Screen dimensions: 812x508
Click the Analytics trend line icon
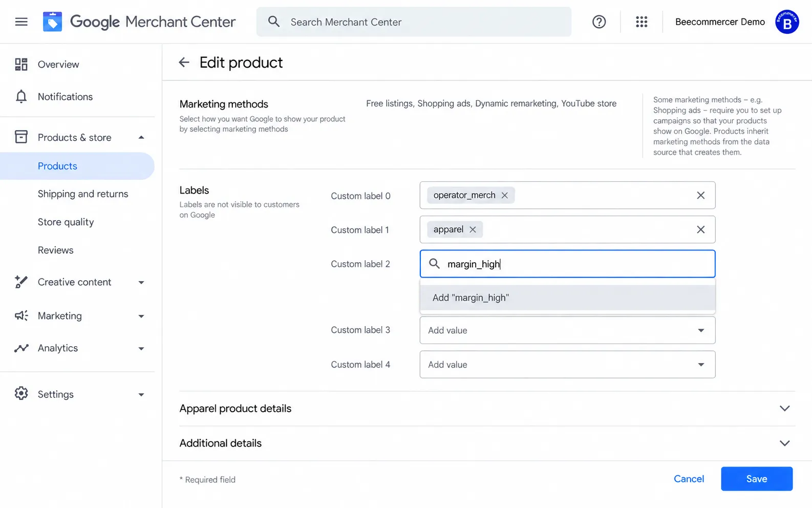(x=21, y=348)
